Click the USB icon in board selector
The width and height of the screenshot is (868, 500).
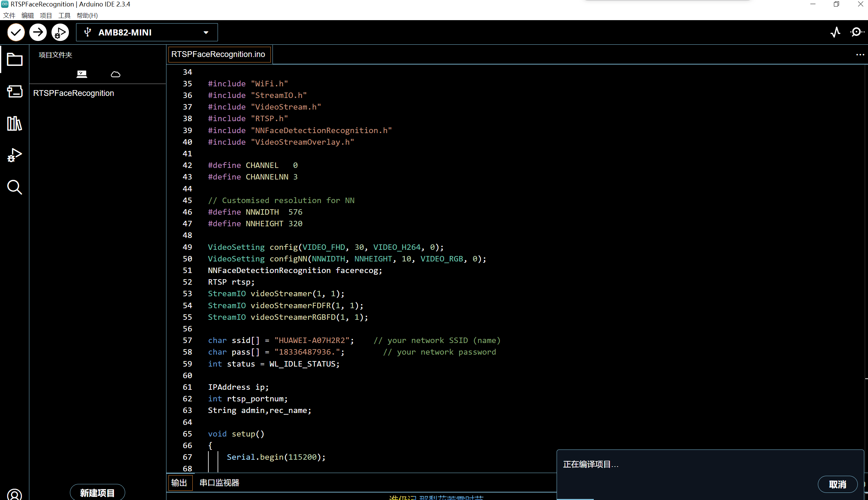pyautogui.click(x=88, y=32)
